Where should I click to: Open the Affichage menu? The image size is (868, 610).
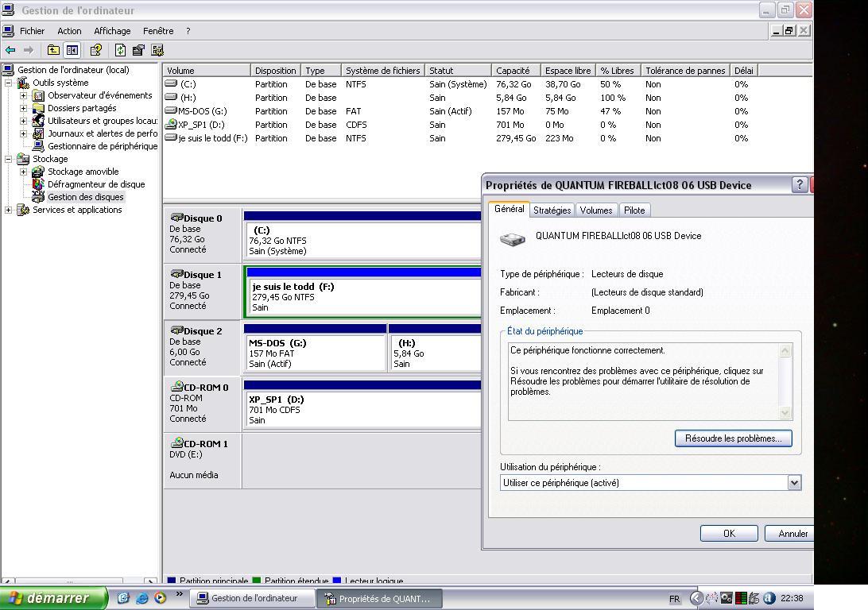click(x=112, y=31)
